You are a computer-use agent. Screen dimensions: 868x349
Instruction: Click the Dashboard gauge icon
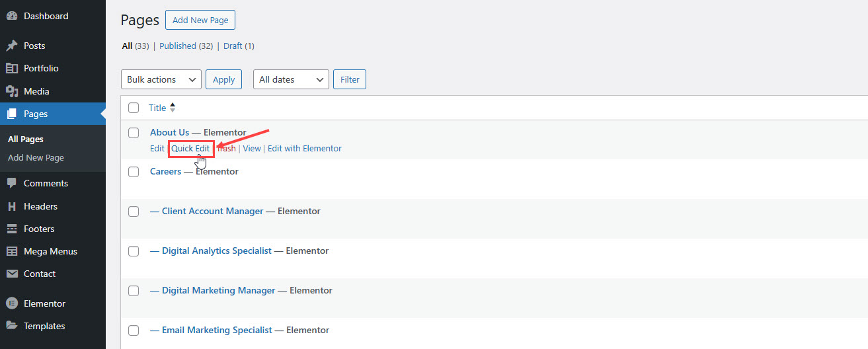[11, 16]
